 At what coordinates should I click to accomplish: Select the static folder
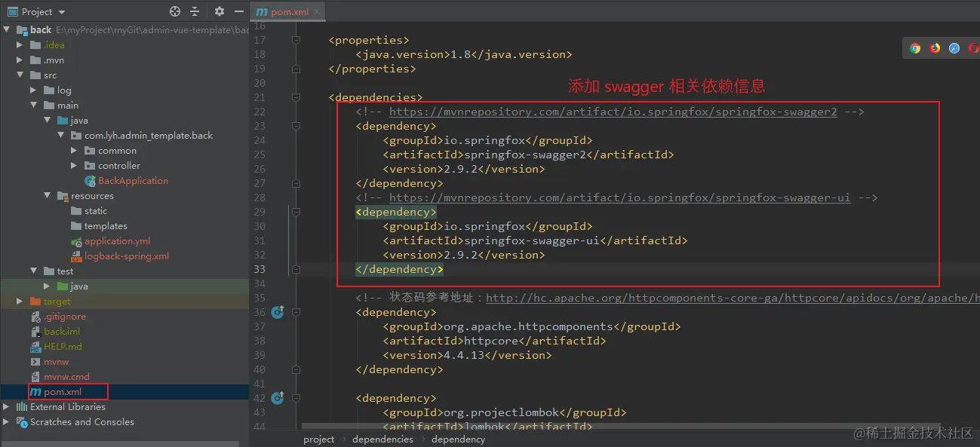pos(89,211)
